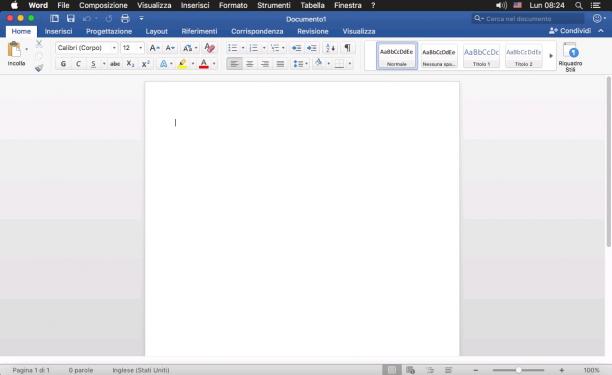The width and height of the screenshot is (612, 375).
Task: Open the smiley feedback icon
Action: [x=597, y=18]
